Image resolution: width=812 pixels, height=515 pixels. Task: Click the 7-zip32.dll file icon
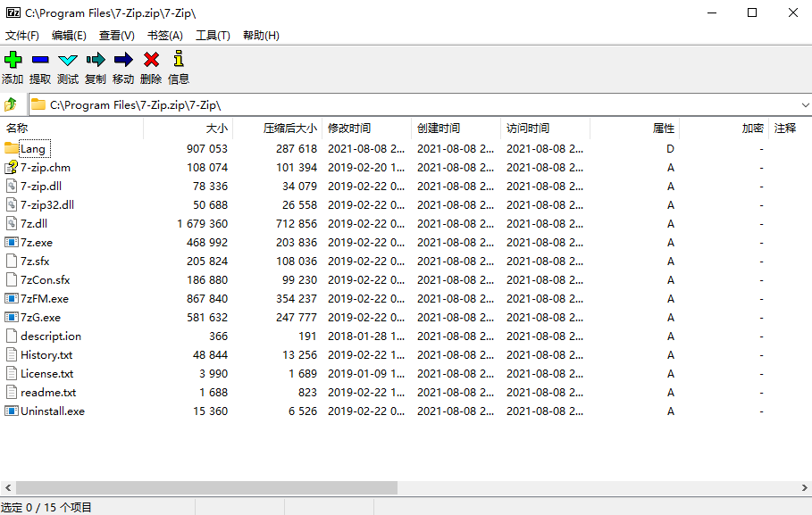[x=12, y=204]
